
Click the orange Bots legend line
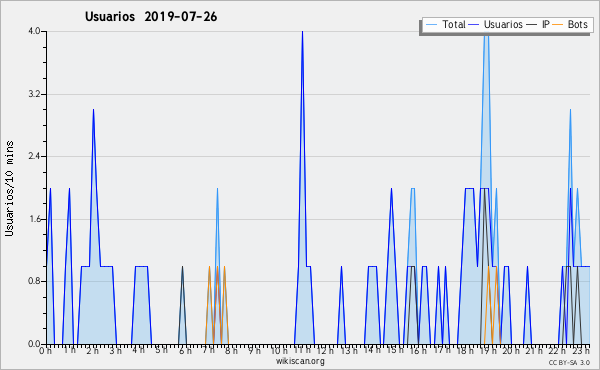[x=558, y=25]
